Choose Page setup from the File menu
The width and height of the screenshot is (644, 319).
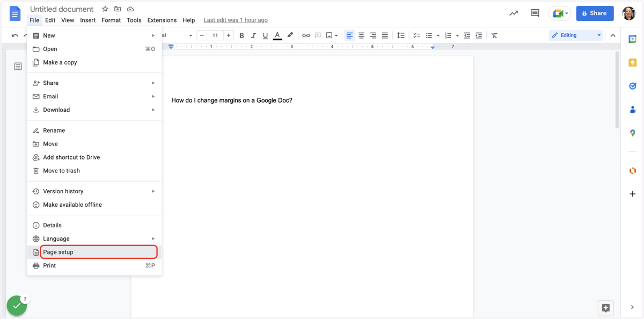(x=94, y=252)
